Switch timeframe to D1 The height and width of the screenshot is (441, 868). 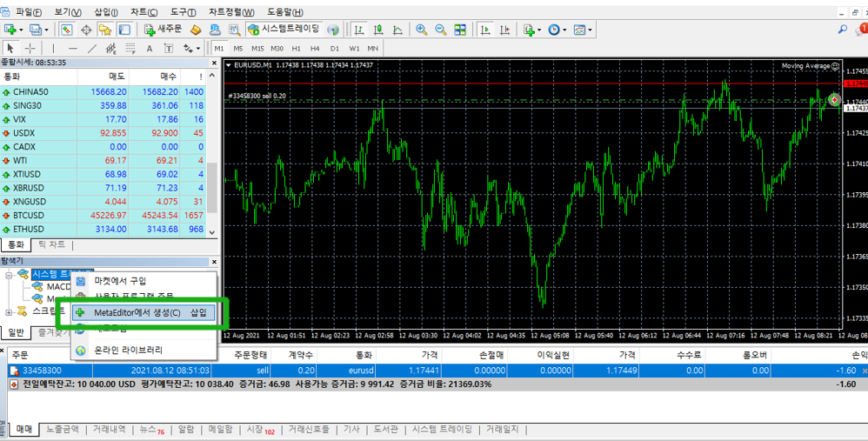click(x=334, y=48)
